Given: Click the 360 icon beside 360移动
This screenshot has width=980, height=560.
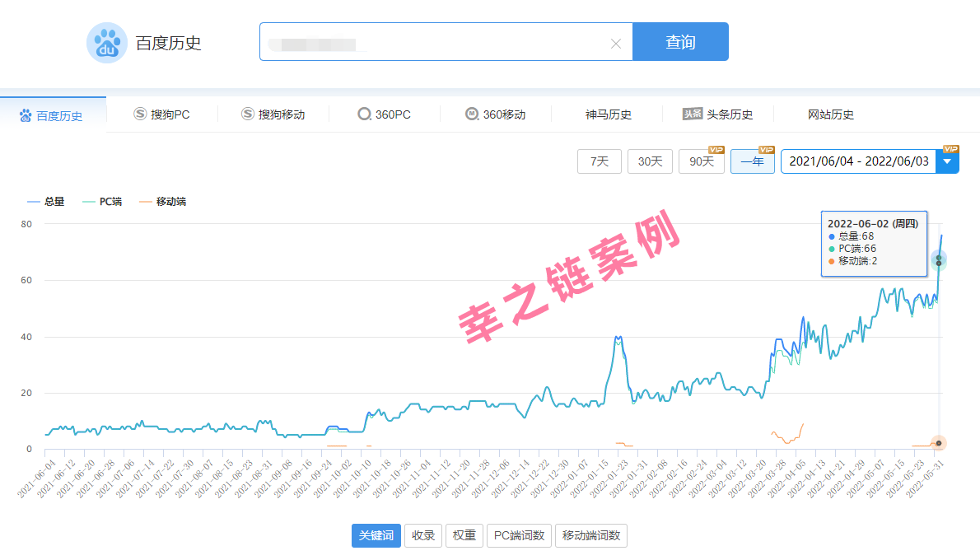Looking at the screenshot, I should pos(472,114).
